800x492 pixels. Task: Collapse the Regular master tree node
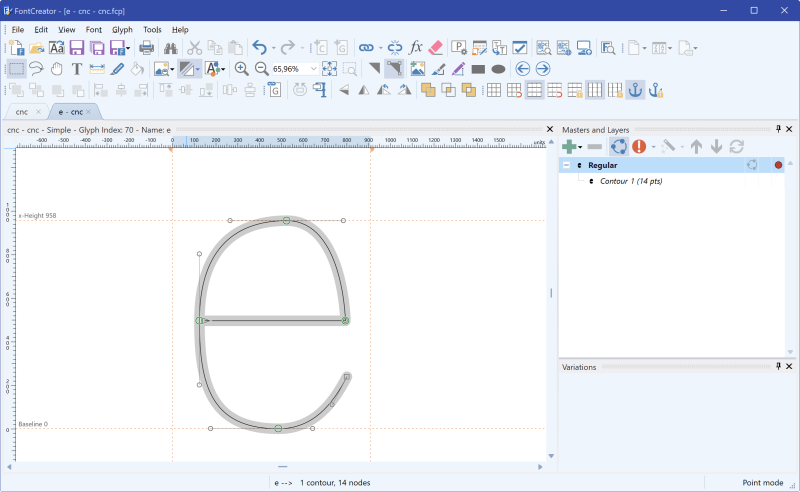click(x=566, y=165)
